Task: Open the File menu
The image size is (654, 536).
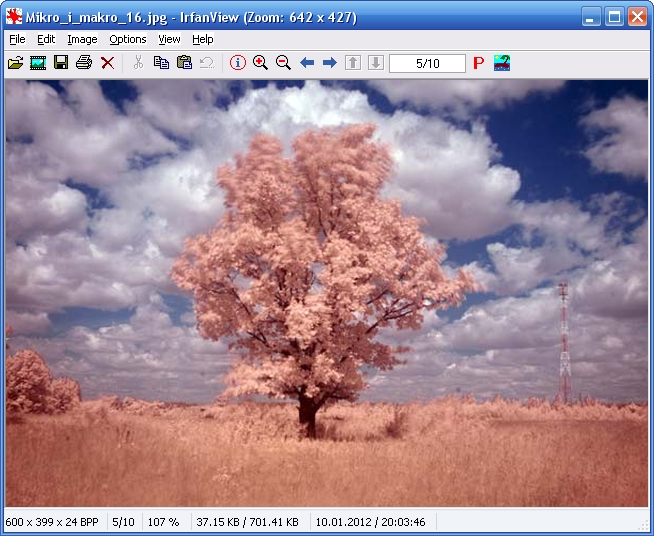Action: [17, 39]
